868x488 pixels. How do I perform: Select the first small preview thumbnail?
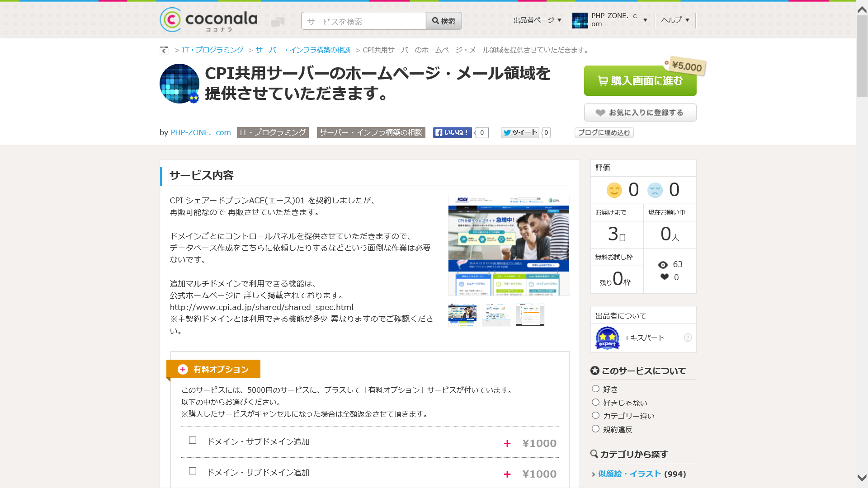click(462, 315)
